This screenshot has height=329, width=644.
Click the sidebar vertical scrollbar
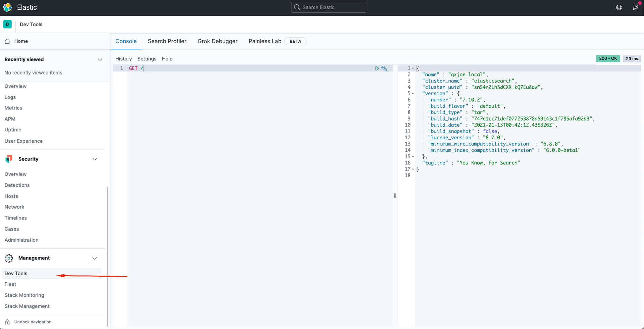(x=107, y=257)
